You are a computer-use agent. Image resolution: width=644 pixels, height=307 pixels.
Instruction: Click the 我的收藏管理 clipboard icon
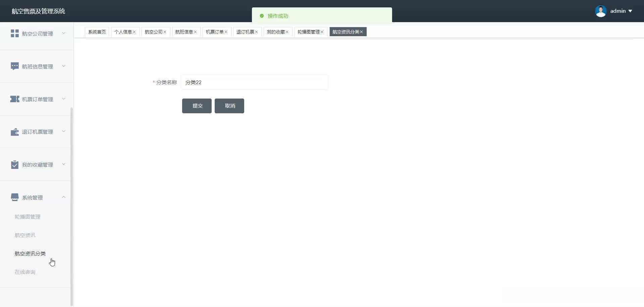click(x=15, y=165)
